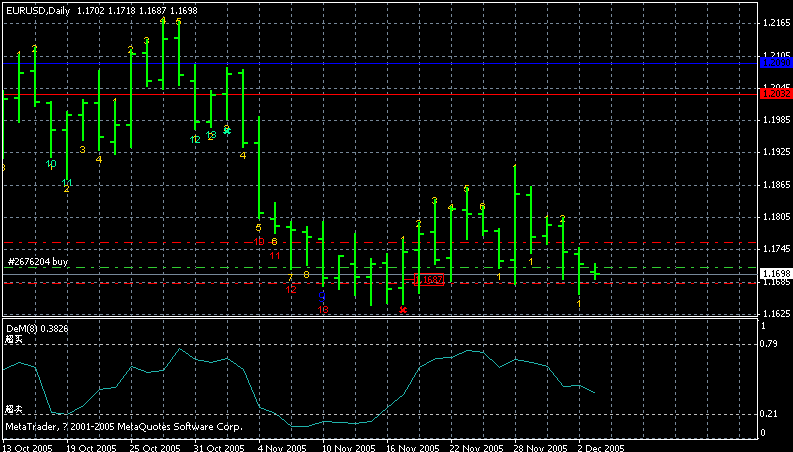
Task: Select the OHLC values 1.1702 1.1718 1.1687 1.1698
Action: point(137,10)
